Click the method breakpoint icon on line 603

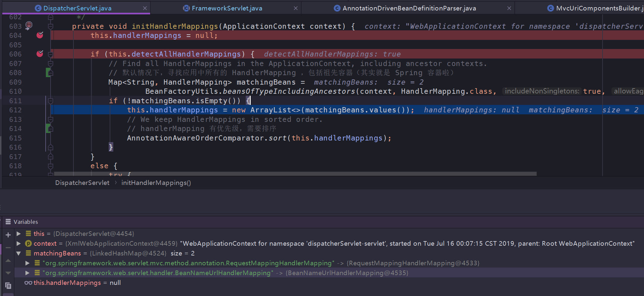click(29, 25)
